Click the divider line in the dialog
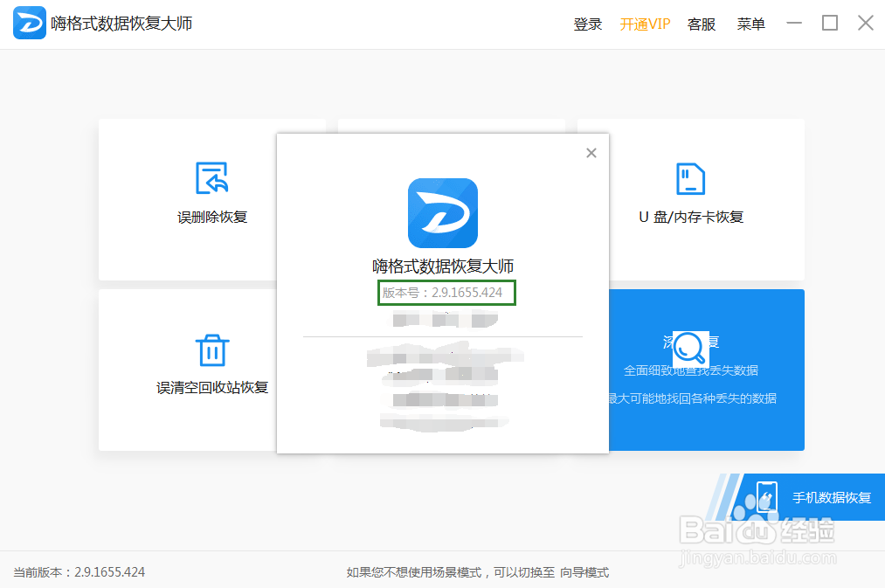 click(442, 335)
